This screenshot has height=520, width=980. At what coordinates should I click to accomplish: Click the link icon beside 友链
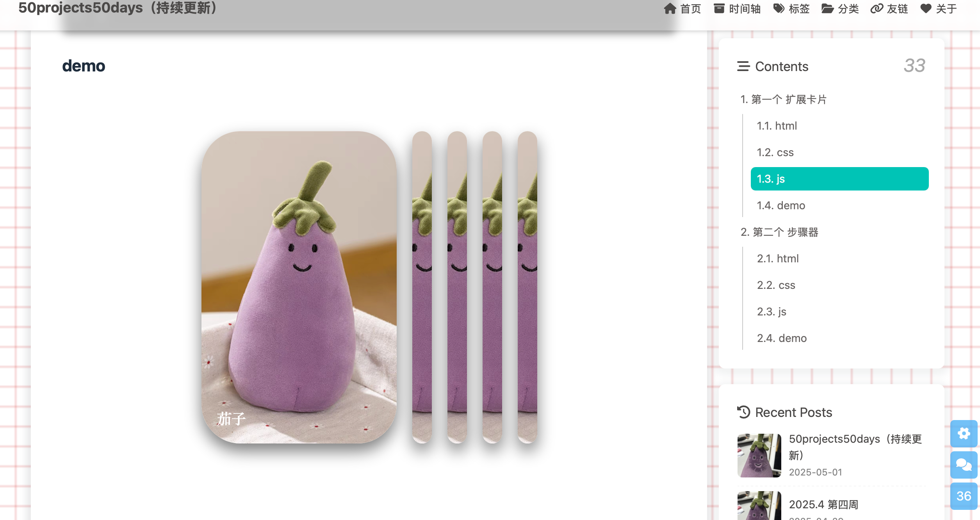(x=877, y=9)
